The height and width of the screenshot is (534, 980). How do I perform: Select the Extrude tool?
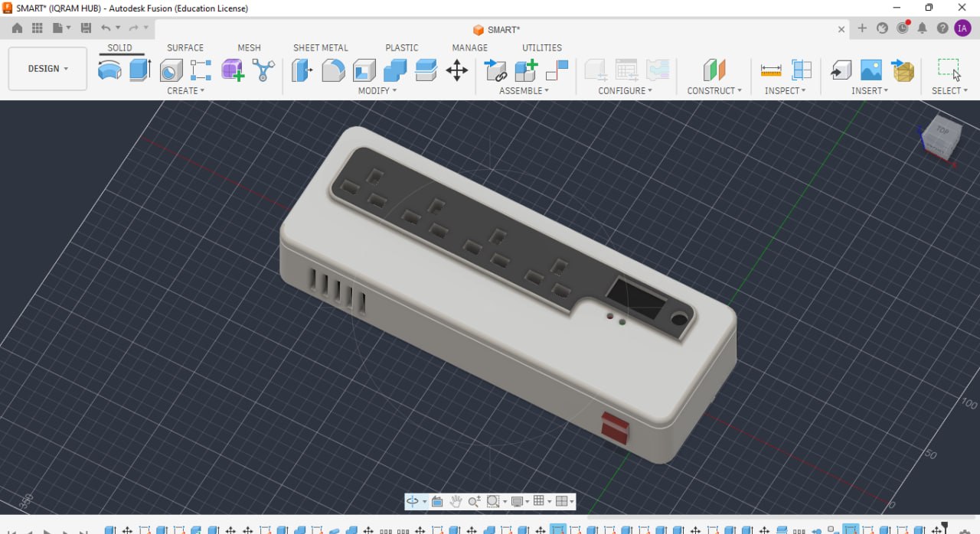[139, 70]
